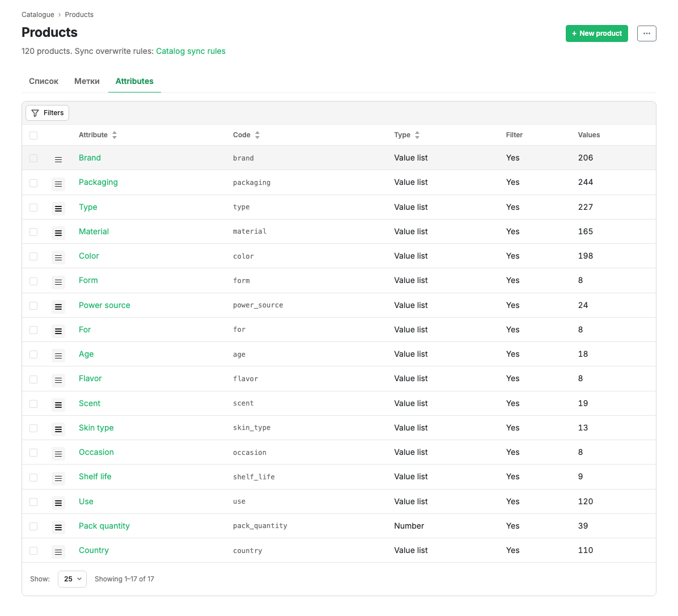Click the drag handle icon for Country row
Viewport: 678px width, 616px height.
[x=58, y=552]
